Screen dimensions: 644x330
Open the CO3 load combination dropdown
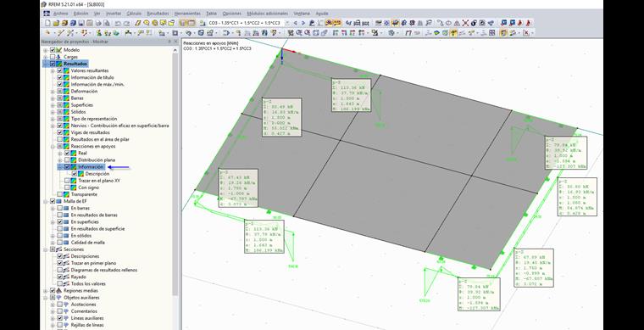[x=286, y=23]
